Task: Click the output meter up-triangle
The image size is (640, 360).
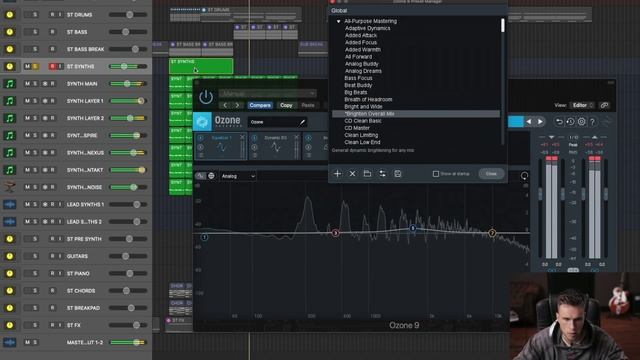Action: (x=594, y=137)
